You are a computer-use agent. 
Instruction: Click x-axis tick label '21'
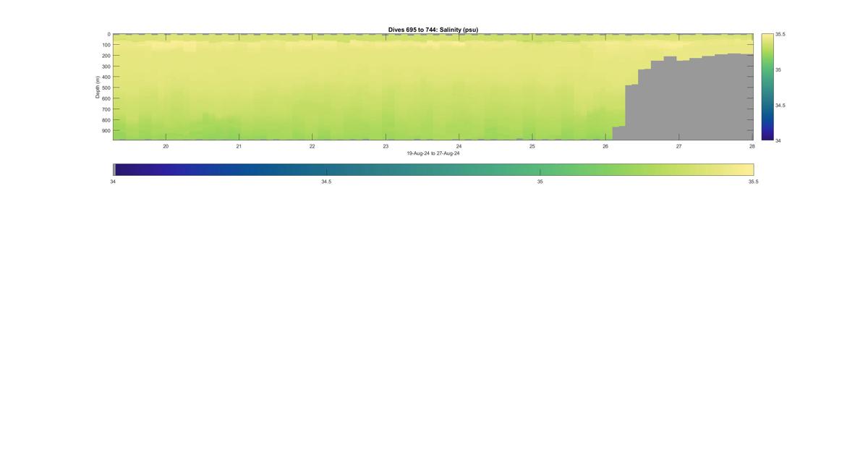[x=239, y=146]
